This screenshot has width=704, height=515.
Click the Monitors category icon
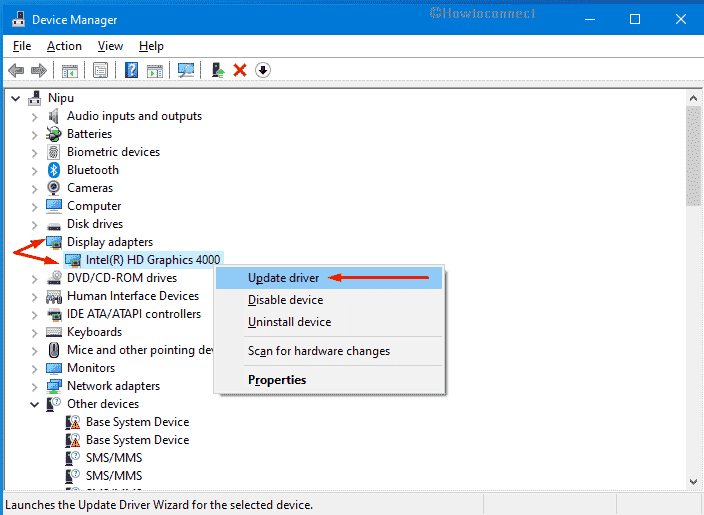click(54, 369)
